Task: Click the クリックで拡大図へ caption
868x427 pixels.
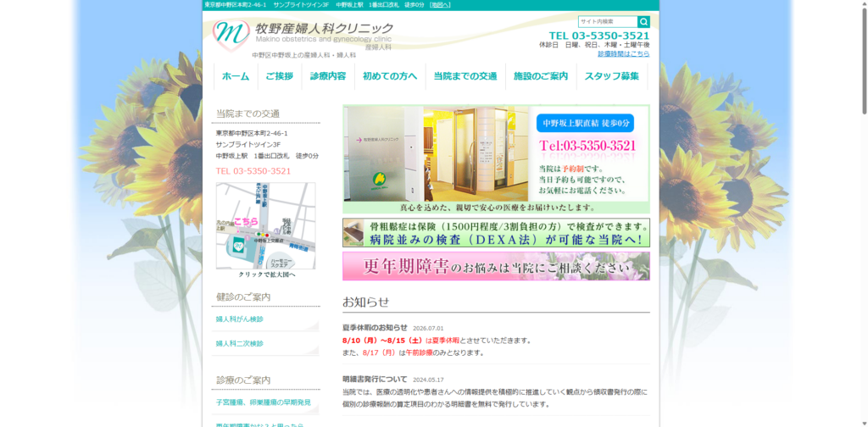Action: 267,274
